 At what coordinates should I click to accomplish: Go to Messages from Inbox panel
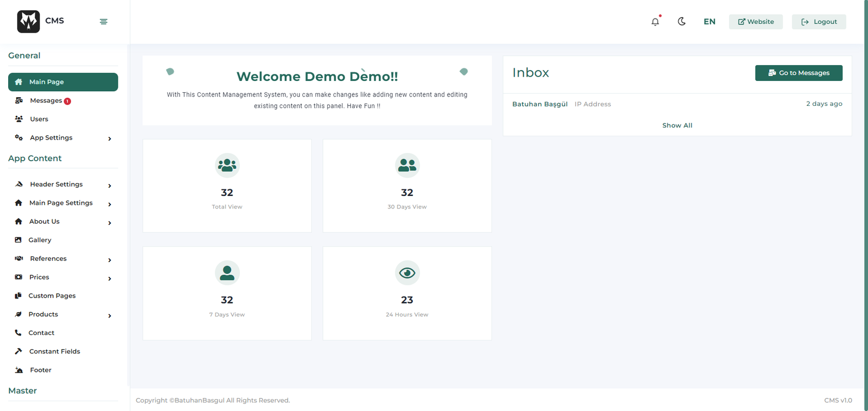(799, 73)
